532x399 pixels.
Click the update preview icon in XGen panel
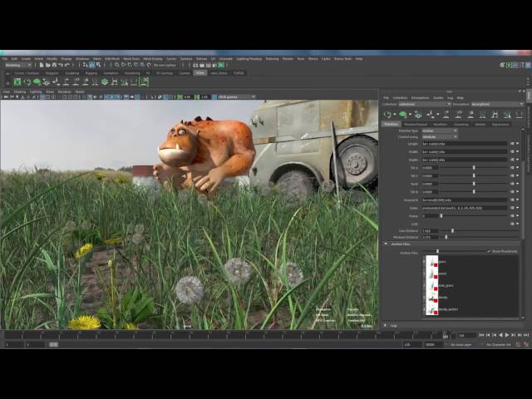pos(387,115)
